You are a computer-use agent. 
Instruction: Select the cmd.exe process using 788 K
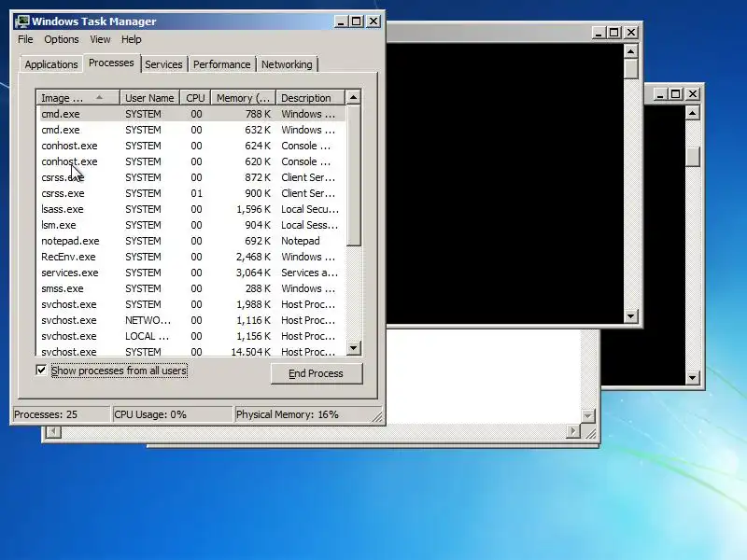190,114
